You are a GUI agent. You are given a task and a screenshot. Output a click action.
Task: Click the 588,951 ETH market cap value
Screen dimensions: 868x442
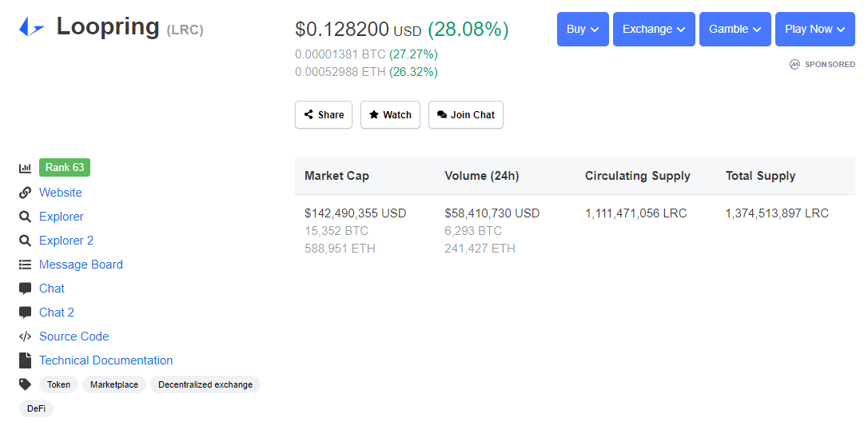(340, 249)
